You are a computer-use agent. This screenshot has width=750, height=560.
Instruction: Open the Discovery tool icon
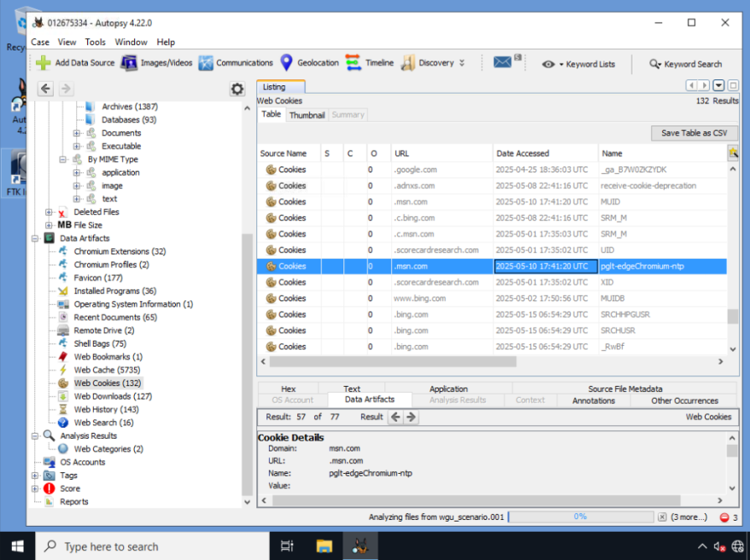(407, 62)
